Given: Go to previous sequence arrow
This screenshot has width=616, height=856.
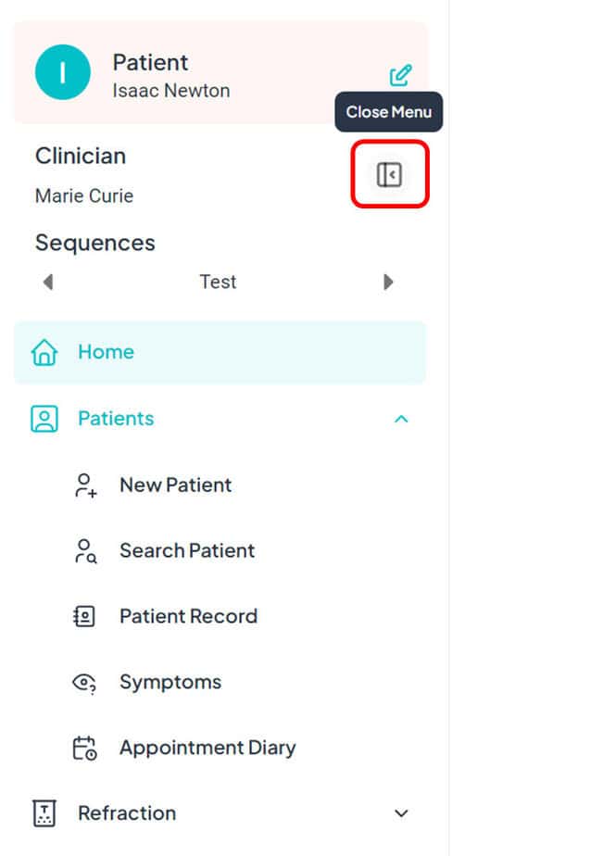Looking at the screenshot, I should click(48, 282).
